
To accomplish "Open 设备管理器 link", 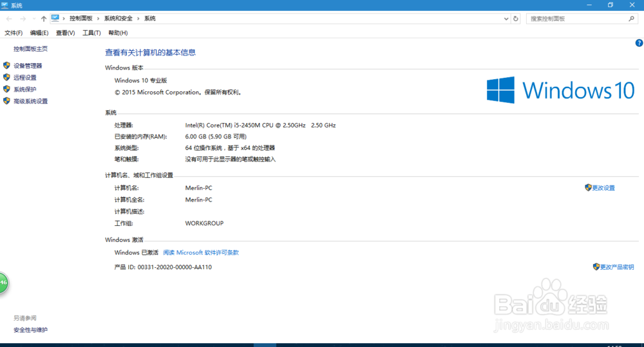I will (x=28, y=66).
